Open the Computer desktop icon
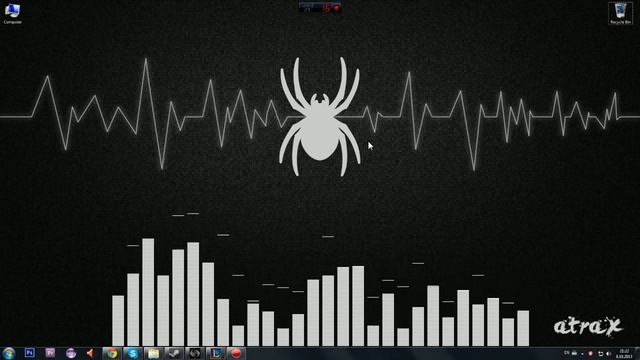 click(12, 13)
